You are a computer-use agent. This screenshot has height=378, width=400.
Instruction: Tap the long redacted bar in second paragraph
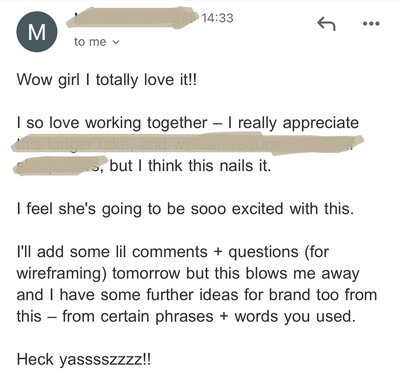(187, 144)
